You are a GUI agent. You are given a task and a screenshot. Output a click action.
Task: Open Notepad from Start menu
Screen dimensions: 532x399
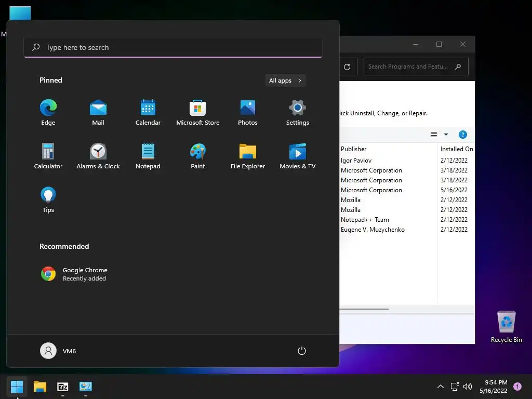148,156
